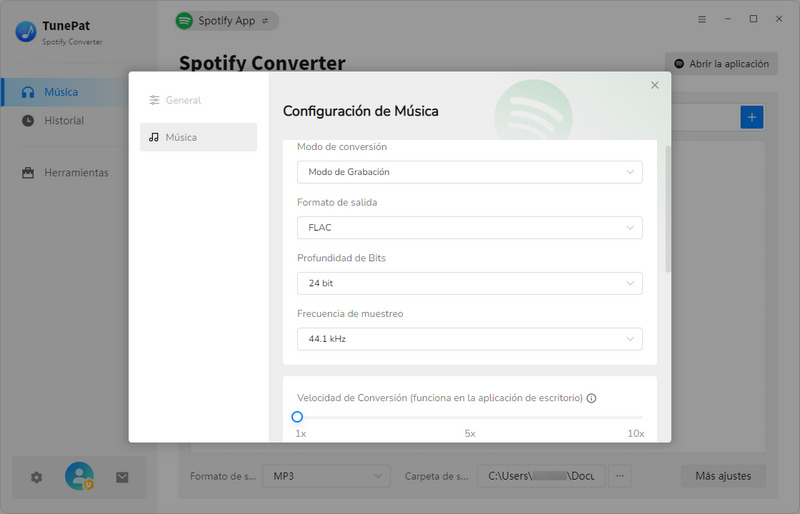
Task: Click the Spotify icon on Abrir la aplicación
Action: (679, 64)
